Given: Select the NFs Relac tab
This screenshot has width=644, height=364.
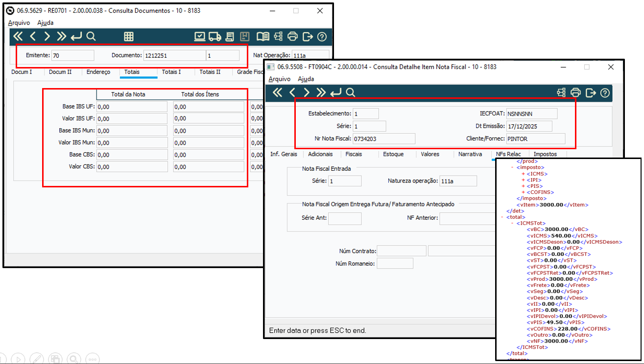Looking at the screenshot, I should tap(508, 154).
